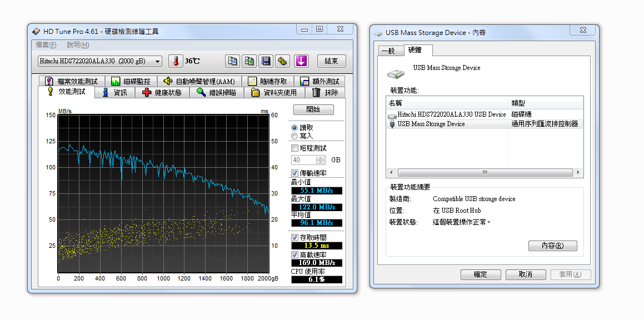This screenshot has height=320, width=644.
Task: Click the 類型 column header
Action: [546, 103]
